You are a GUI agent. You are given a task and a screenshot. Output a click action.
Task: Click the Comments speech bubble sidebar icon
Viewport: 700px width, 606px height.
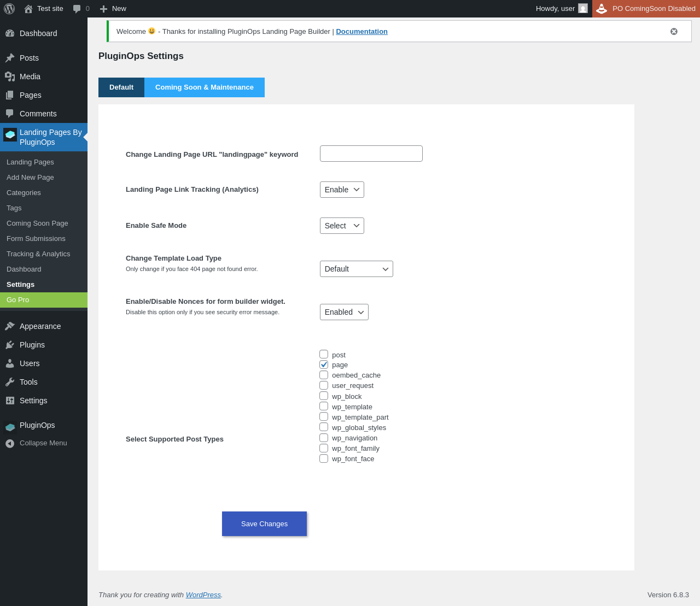tap(10, 114)
